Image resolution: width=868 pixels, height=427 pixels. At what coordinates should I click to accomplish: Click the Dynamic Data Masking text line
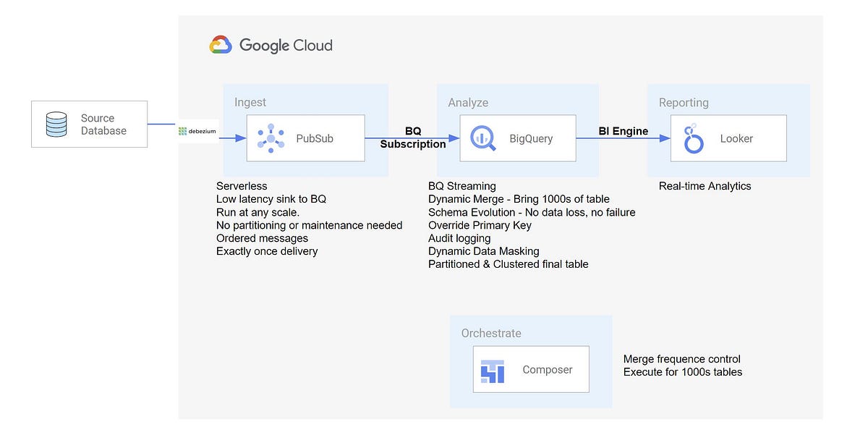coord(483,251)
